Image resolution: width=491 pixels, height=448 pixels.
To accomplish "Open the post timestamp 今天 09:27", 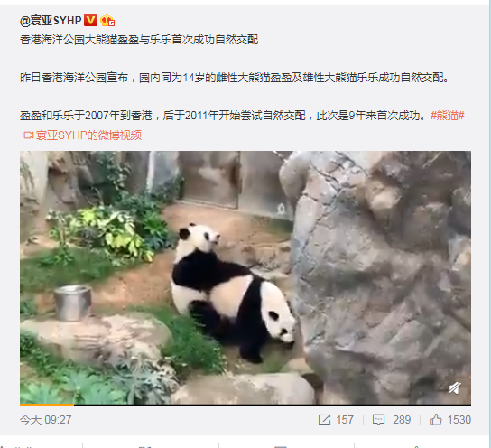I will [x=46, y=420].
